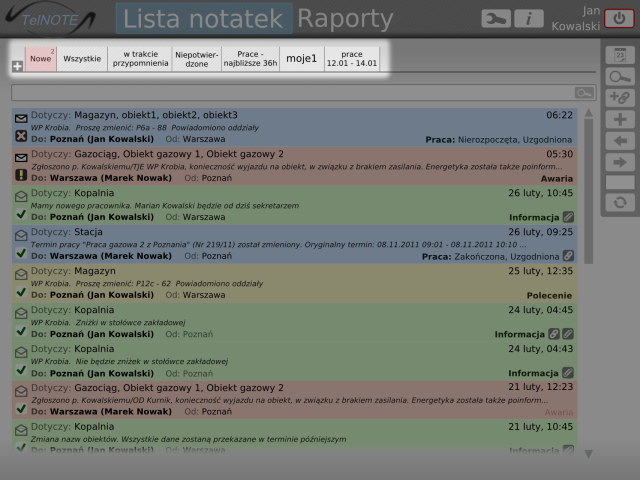This screenshot has width=640, height=480.
Task: Click link icon on 26 luty 09:25 note
Action: pos(568,256)
